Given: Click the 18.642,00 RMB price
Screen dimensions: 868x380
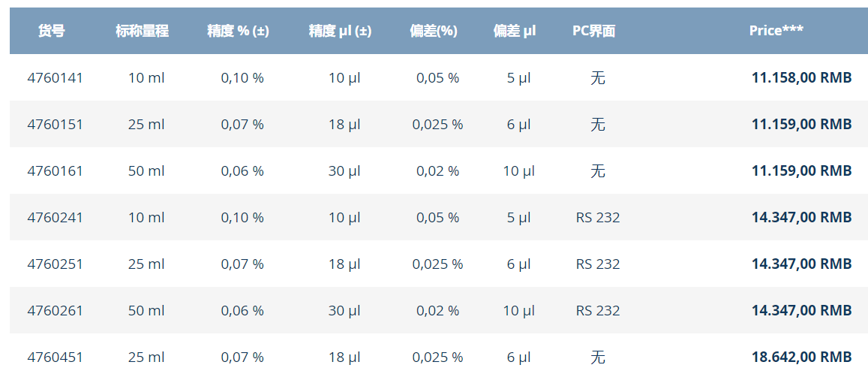Looking at the screenshot, I should [x=801, y=357].
